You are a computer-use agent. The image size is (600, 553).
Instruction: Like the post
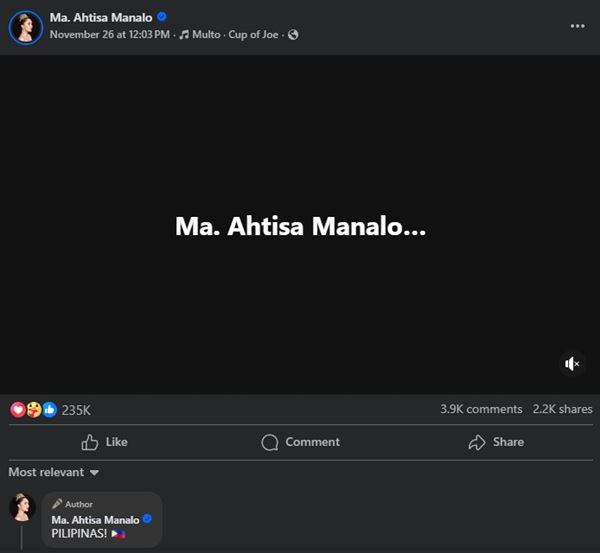(104, 442)
